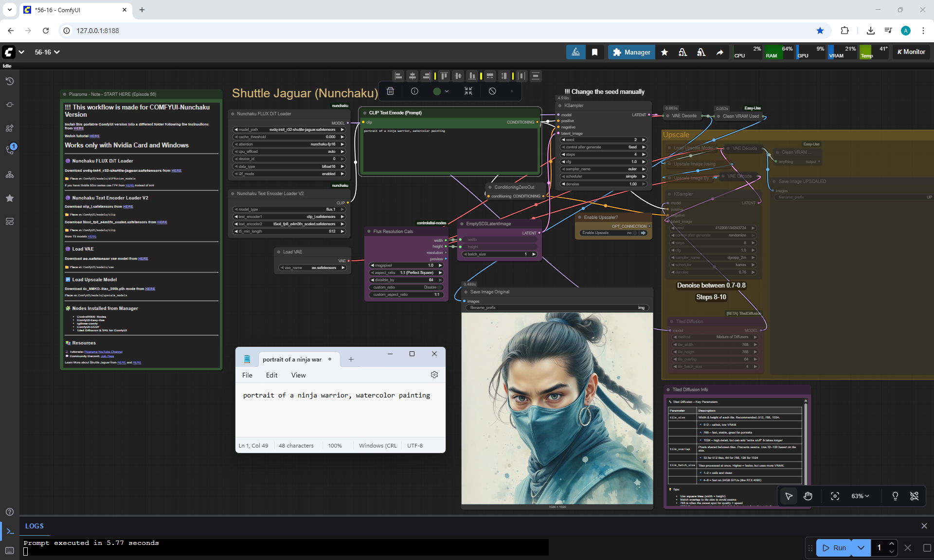Toggle the bottom logs panel icon
The height and width of the screenshot is (560, 934).
[x=10, y=531]
